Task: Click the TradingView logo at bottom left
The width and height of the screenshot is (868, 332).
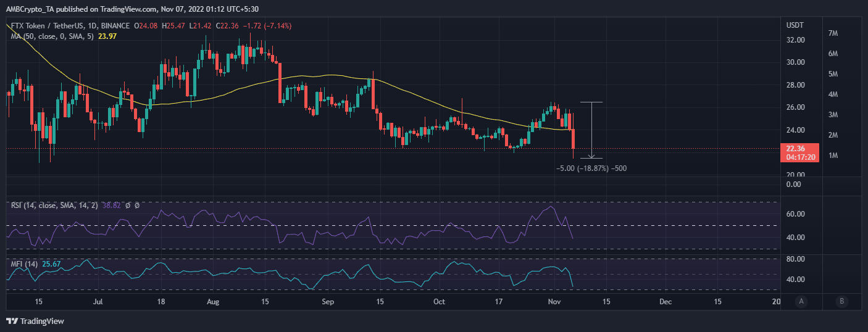Action: (x=35, y=321)
